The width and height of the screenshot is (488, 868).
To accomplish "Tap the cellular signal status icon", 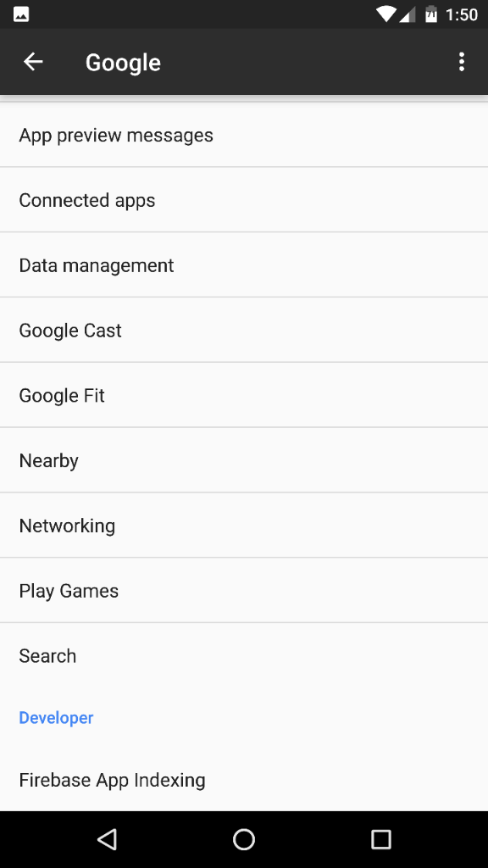I will 408,15.
